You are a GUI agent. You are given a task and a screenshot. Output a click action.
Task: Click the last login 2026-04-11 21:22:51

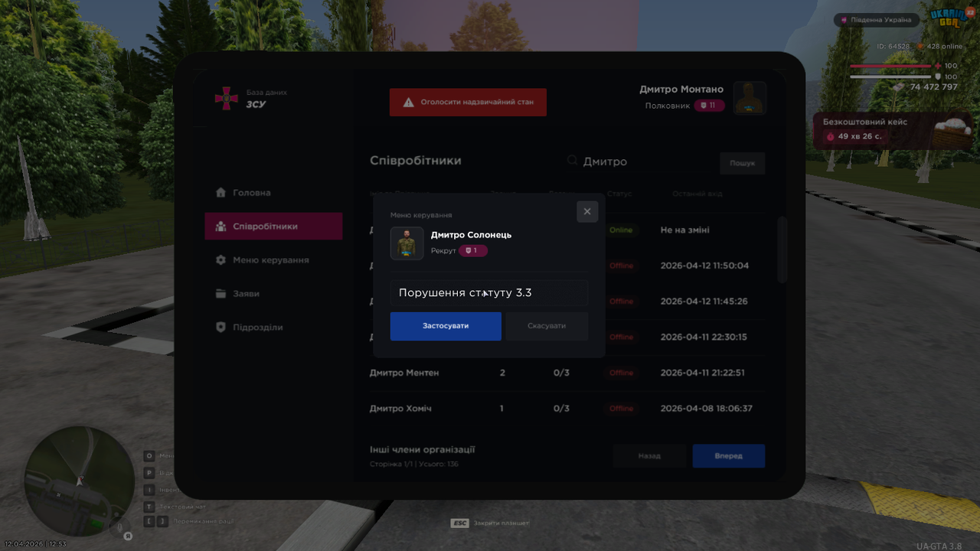tap(703, 373)
